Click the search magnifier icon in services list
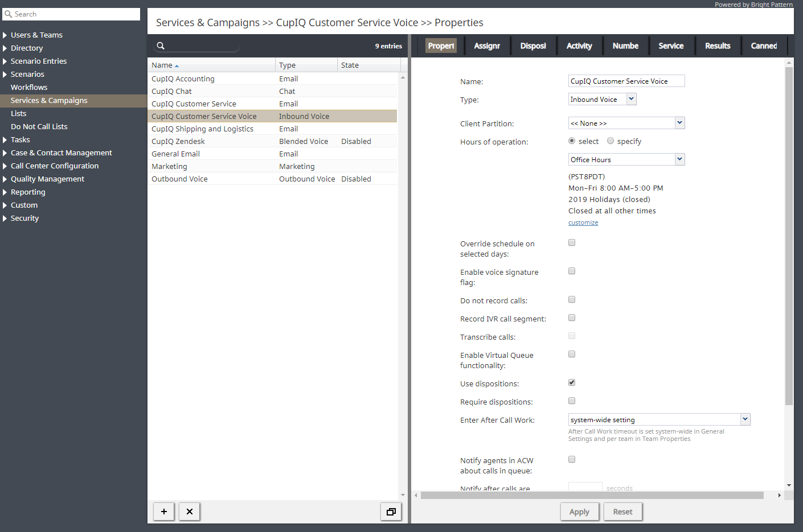Viewport: 803px width, 532px height. (161, 46)
